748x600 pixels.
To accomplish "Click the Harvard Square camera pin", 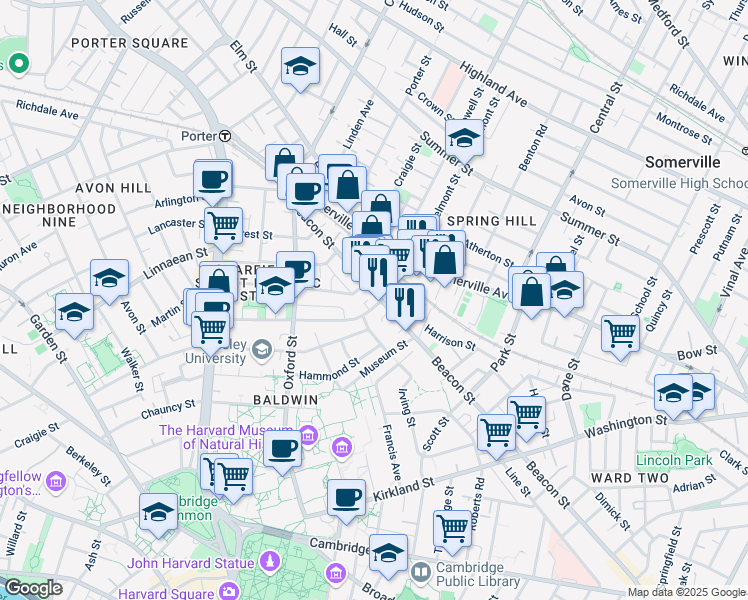I will 230,591.
